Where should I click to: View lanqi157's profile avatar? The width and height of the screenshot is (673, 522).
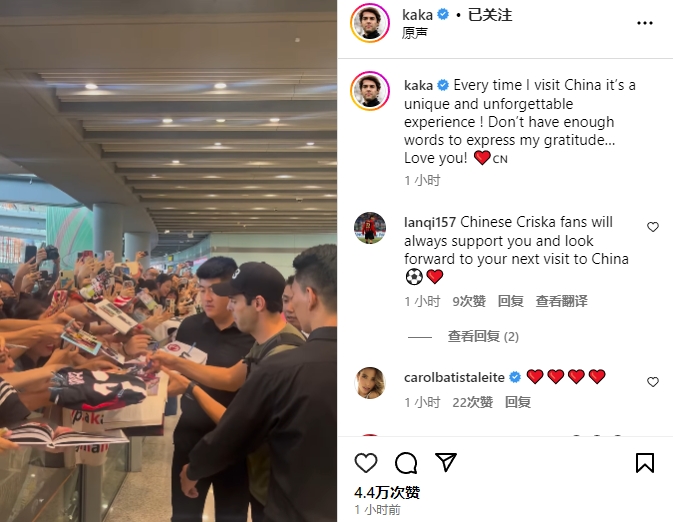[370, 228]
